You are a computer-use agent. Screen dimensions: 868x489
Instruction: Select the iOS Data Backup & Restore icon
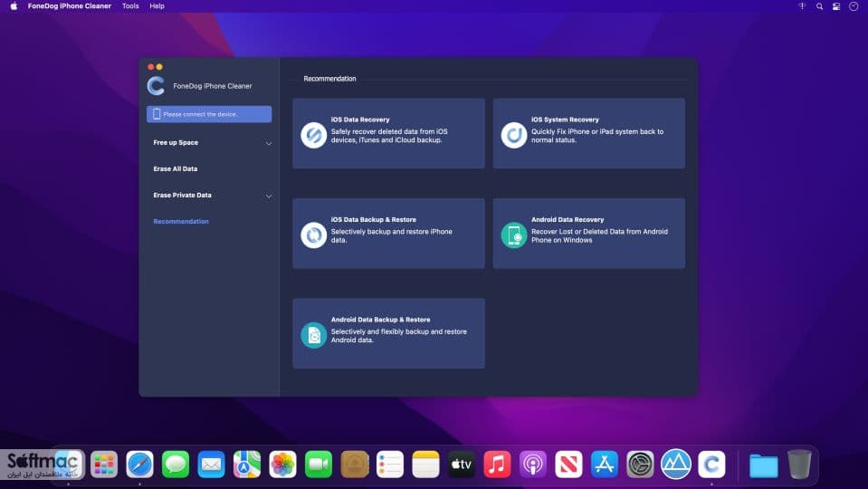[x=313, y=235]
